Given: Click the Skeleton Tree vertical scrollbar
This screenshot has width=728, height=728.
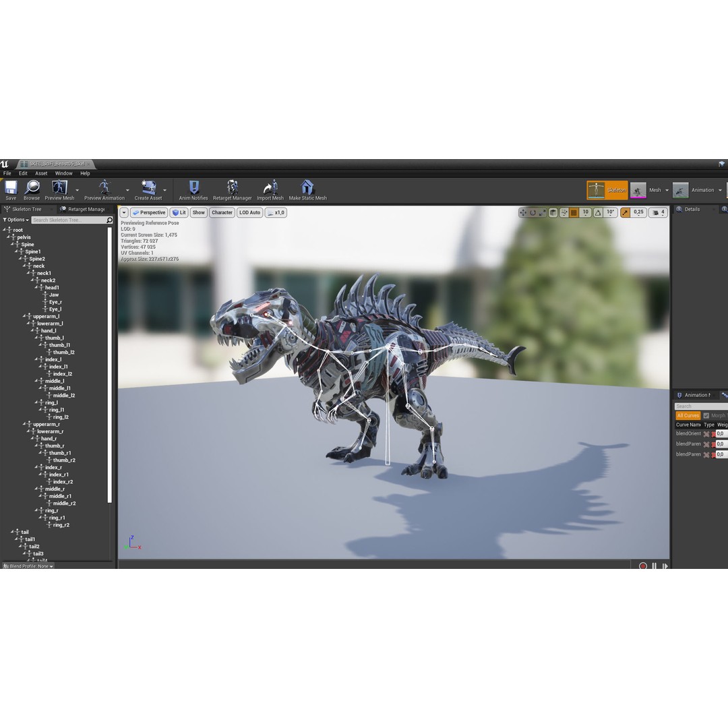Looking at the screenshot, I should (x=110, y=365).
